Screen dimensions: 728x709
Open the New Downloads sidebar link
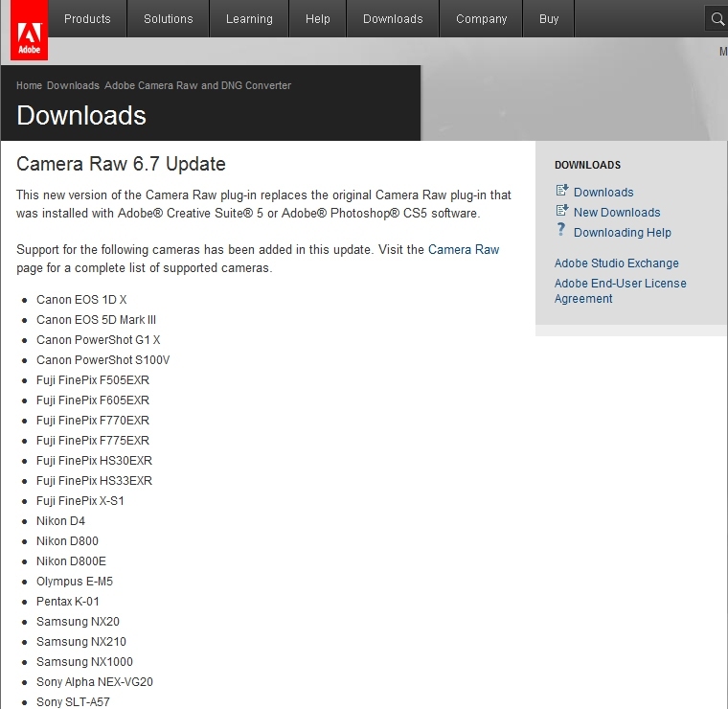point(617,212)
